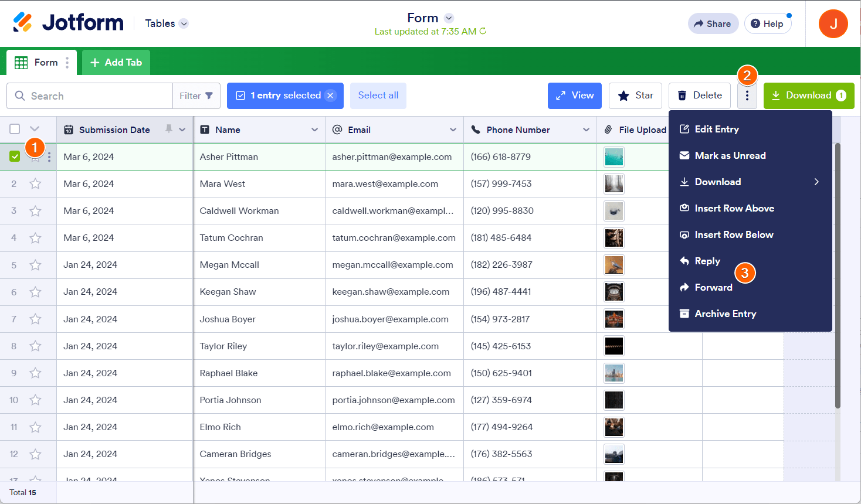Screen dimensions: 861x504
Task: Open Mara West uploaded image thumbnail
Action: pyautogui.click(x=614, y=184)
